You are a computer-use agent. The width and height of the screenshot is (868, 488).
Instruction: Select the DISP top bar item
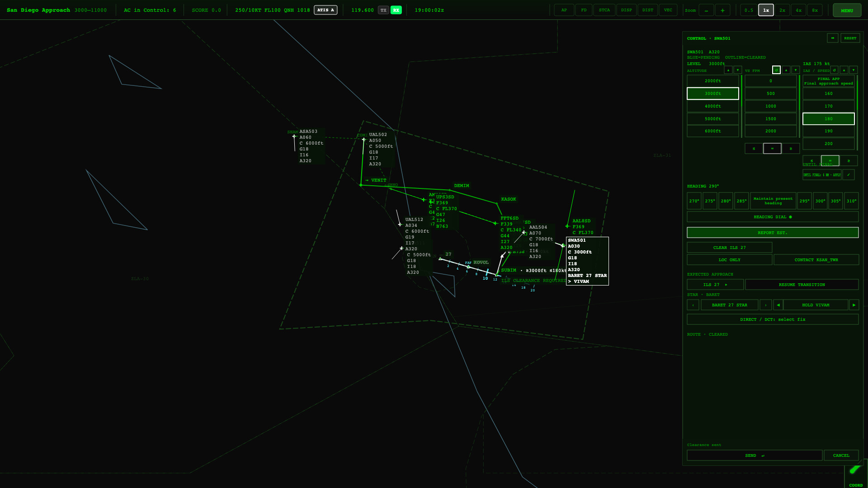[627, 10]
